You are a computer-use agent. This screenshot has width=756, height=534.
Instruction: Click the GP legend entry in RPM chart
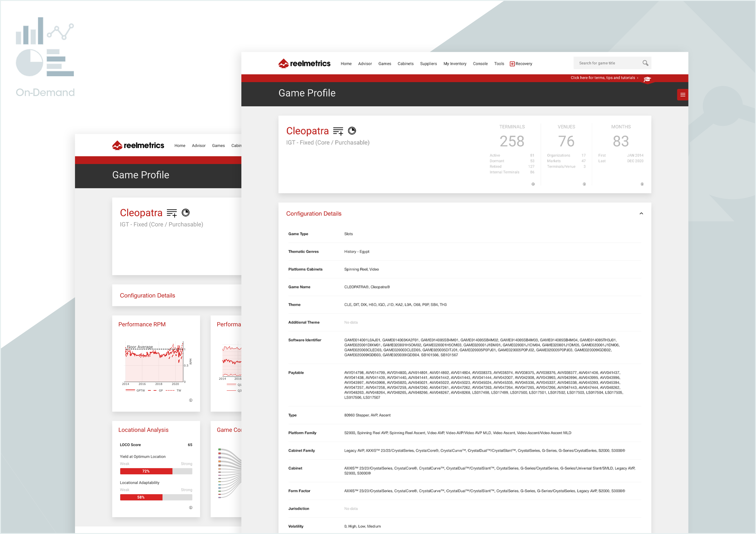155,391
